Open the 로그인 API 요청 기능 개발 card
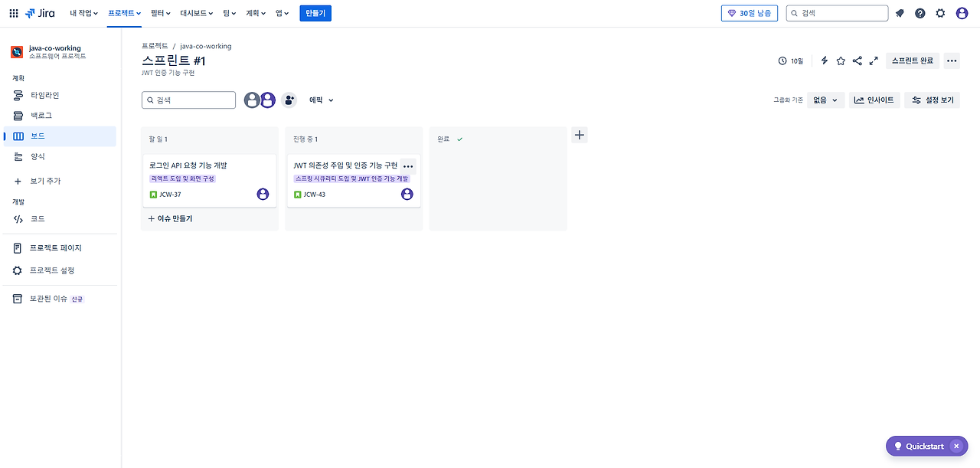Image resolution: width=980 pixels, height=468 pixels. click(x=209, y=181)
